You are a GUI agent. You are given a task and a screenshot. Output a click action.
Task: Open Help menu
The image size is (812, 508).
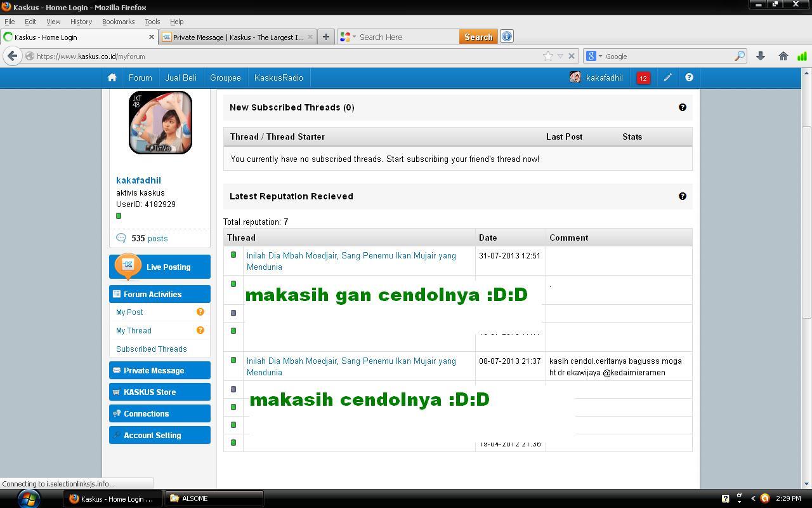click(x=177, y=22)
